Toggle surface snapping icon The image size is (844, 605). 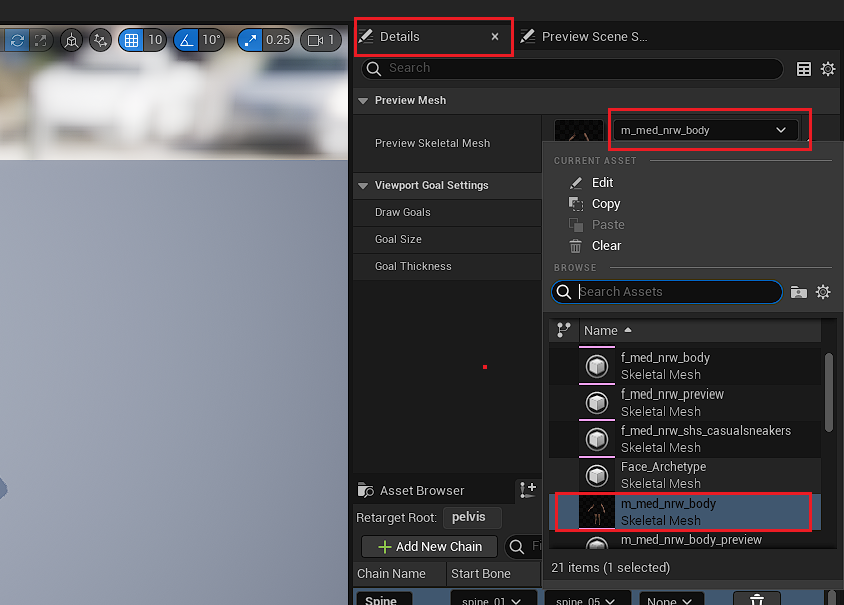[100, 40]
